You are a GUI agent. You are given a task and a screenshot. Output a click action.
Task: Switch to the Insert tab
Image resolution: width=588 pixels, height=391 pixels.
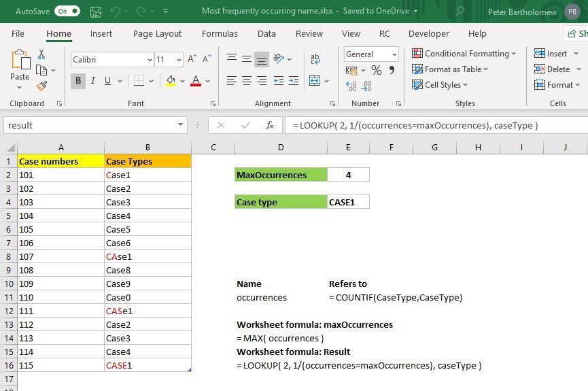tap(101, 34)
